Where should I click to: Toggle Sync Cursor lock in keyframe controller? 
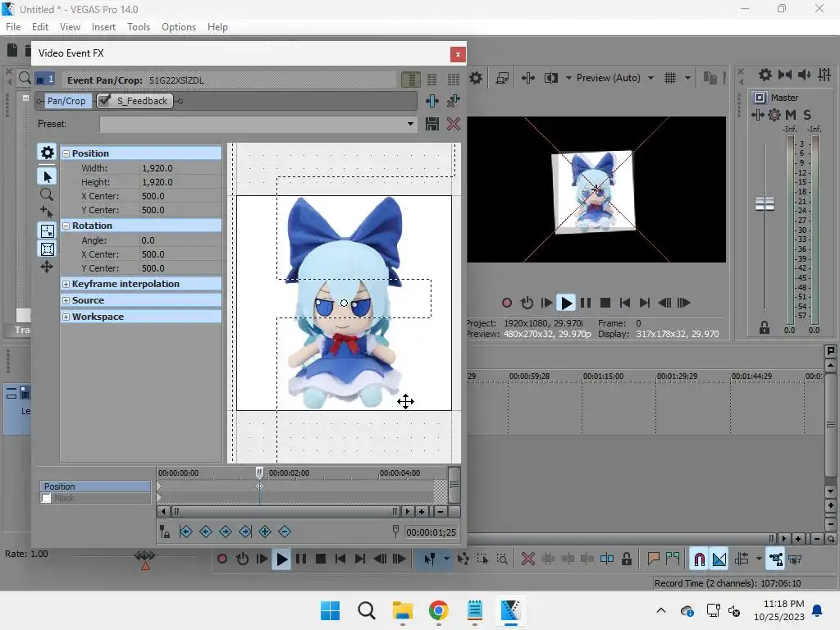click(165, 532)
